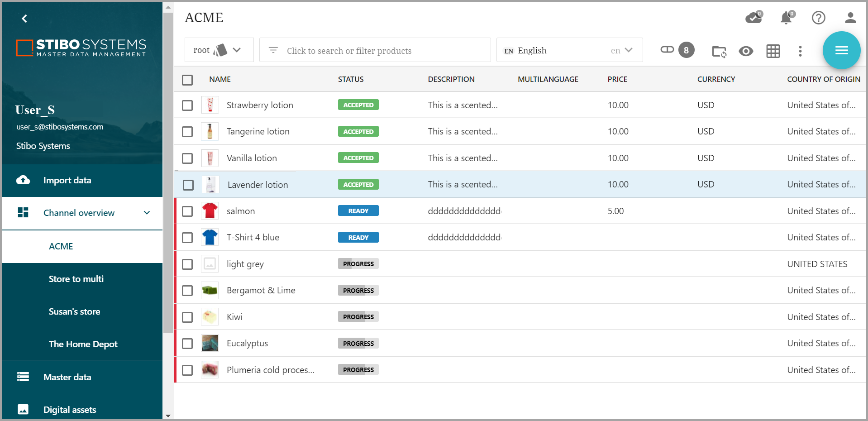
Task: Select Susan's store channel
Action: [74, 311]
